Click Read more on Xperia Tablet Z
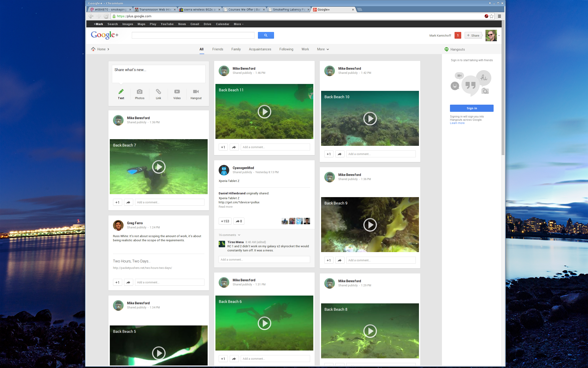The width and height of the screenshot is (588, 368). (226, 207)
